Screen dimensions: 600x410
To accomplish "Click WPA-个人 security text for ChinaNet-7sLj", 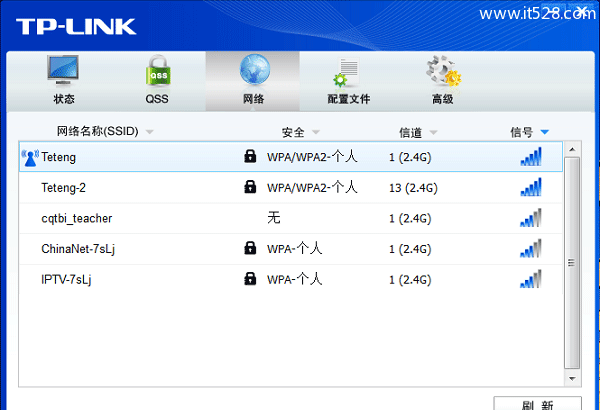I will [295, 248].
